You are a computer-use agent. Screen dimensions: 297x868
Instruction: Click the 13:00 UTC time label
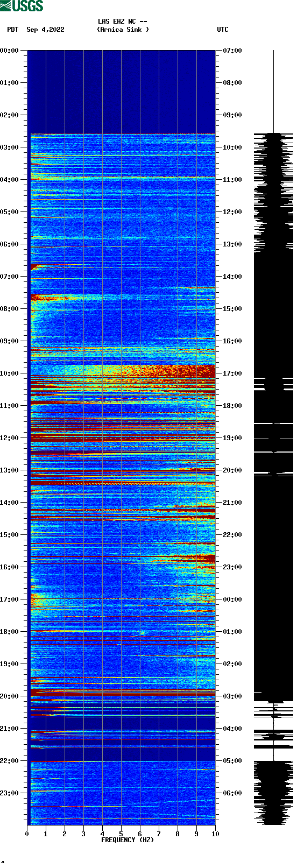pyautogui.click(x=232, y=244)
